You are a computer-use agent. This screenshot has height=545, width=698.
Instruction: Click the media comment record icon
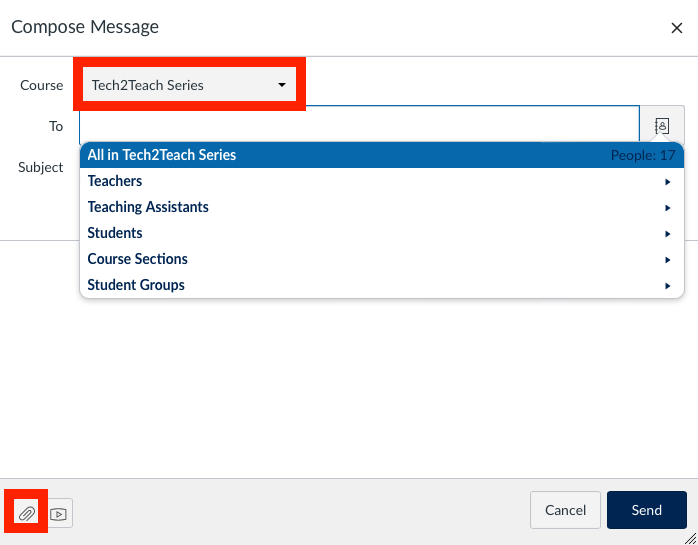58,514
